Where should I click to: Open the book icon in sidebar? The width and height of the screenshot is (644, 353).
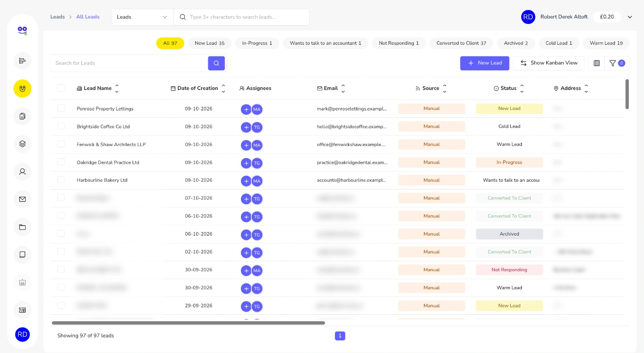click(x=23, y=255)
